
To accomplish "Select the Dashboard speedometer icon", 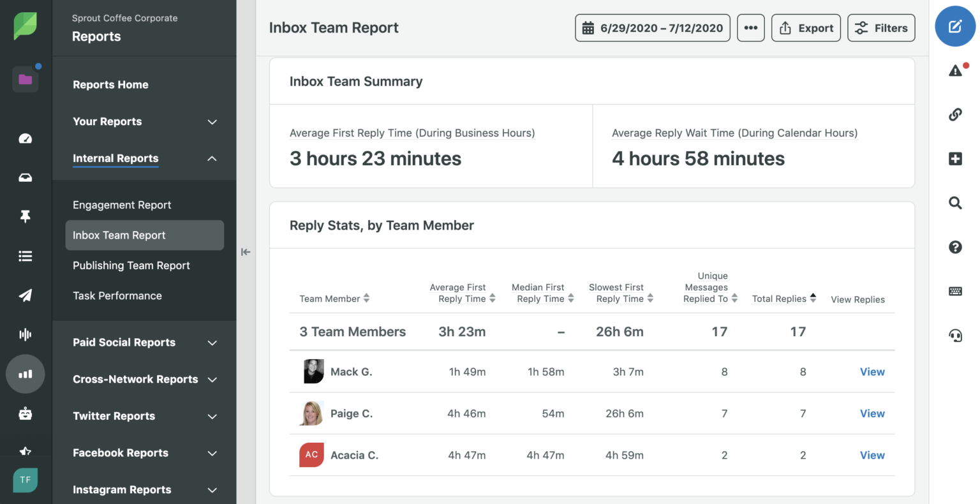I will click(x=26, y=138).
